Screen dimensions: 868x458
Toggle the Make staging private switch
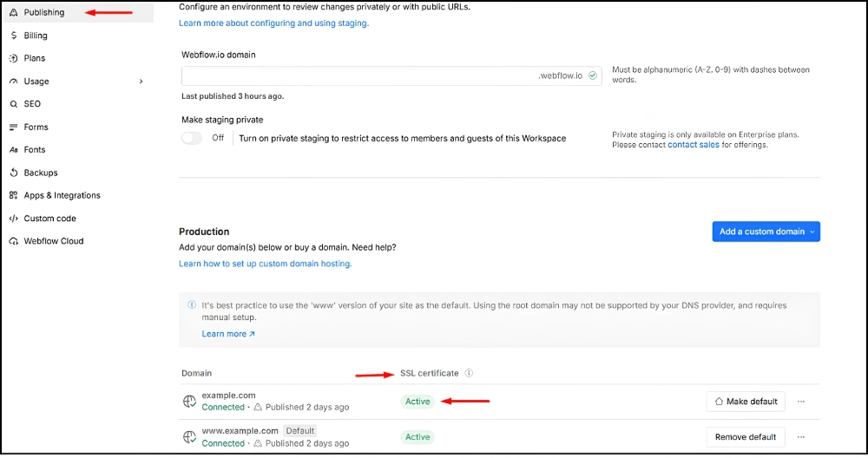click(x=192, y=138)
